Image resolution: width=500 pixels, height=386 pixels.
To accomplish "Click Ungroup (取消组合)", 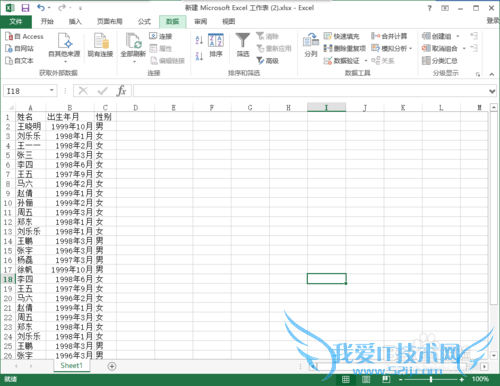I will coord(440,48).
